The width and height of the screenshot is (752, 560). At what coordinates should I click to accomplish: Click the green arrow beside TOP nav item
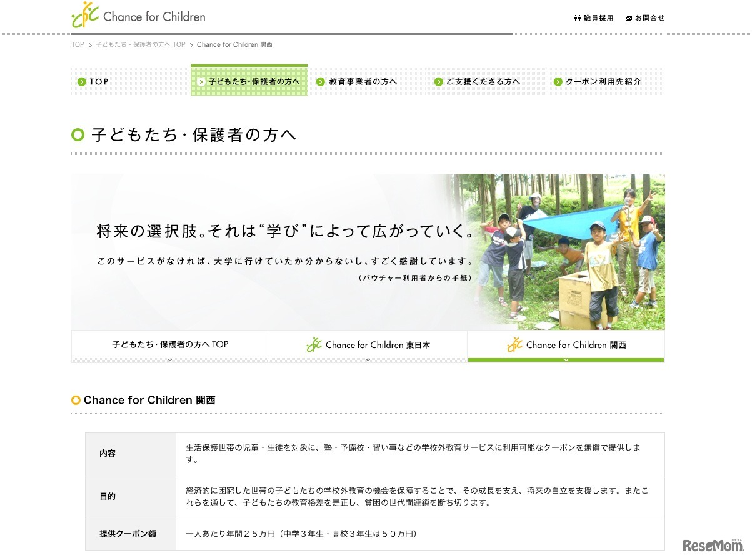point(81,81)
